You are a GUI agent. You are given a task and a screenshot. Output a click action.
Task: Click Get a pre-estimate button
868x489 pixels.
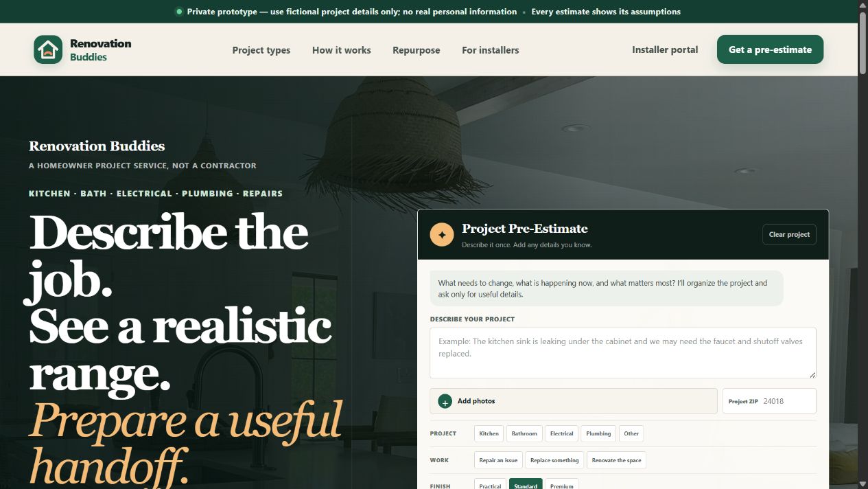click(x=770, y=49)
